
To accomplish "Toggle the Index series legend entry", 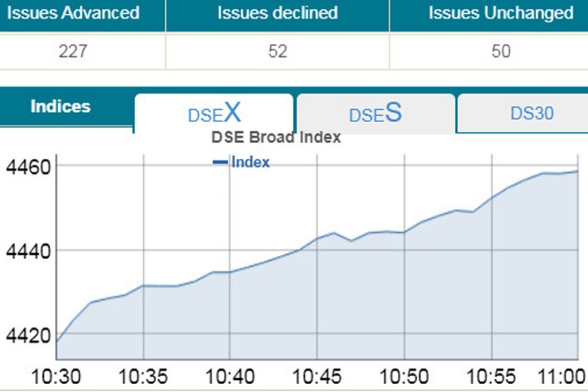I will point(250,163).
